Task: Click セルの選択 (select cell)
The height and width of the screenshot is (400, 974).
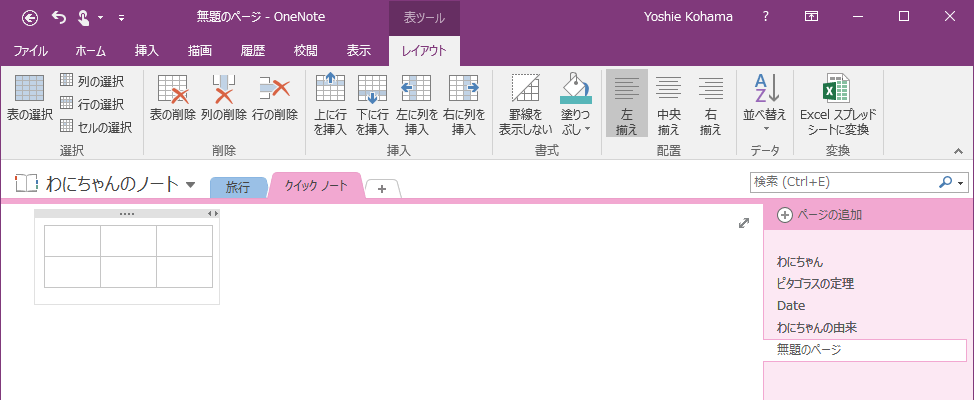Action: pos(96,127)
